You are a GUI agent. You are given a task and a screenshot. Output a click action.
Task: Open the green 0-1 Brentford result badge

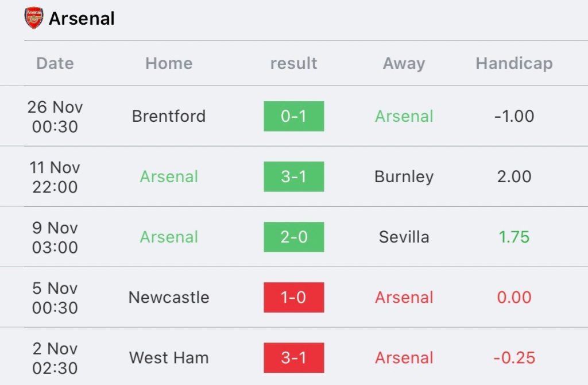293,116
